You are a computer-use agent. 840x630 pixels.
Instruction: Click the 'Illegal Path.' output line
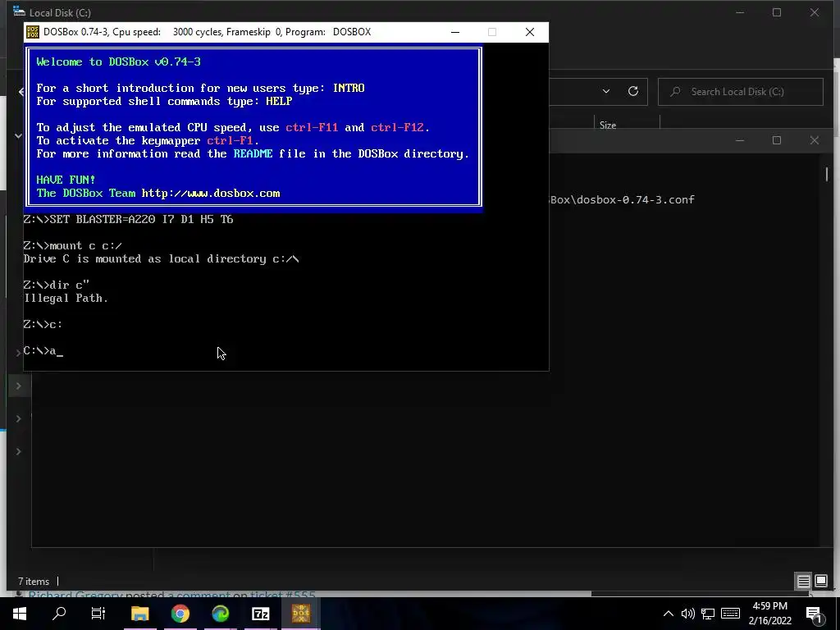pyautogui.click(x=66, y=299)
